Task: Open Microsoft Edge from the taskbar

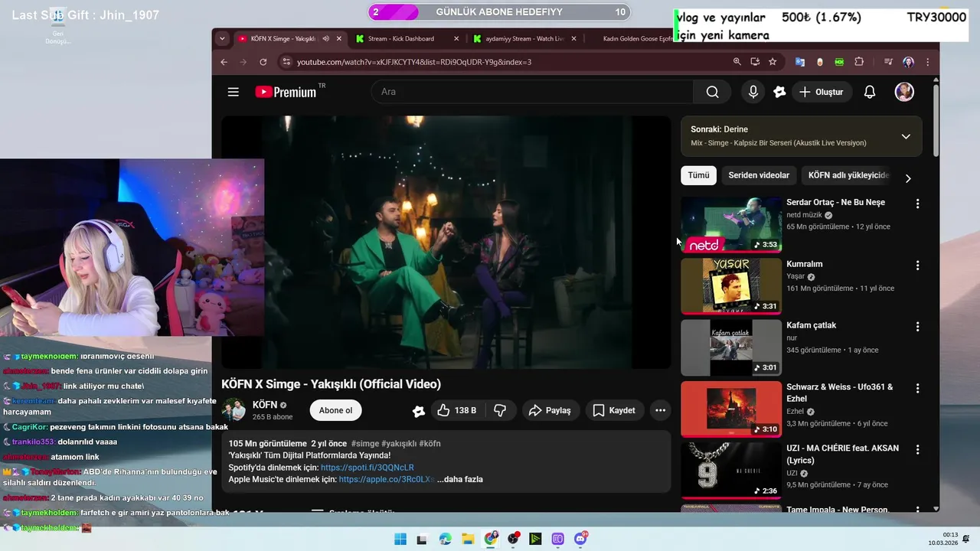Action: 446,539
